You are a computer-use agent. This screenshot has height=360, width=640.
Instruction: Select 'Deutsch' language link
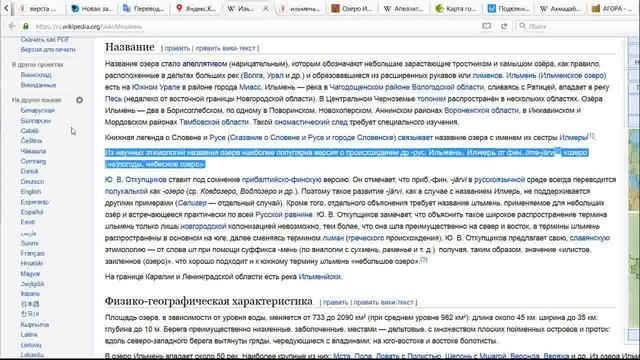click(x=32, y=182)
